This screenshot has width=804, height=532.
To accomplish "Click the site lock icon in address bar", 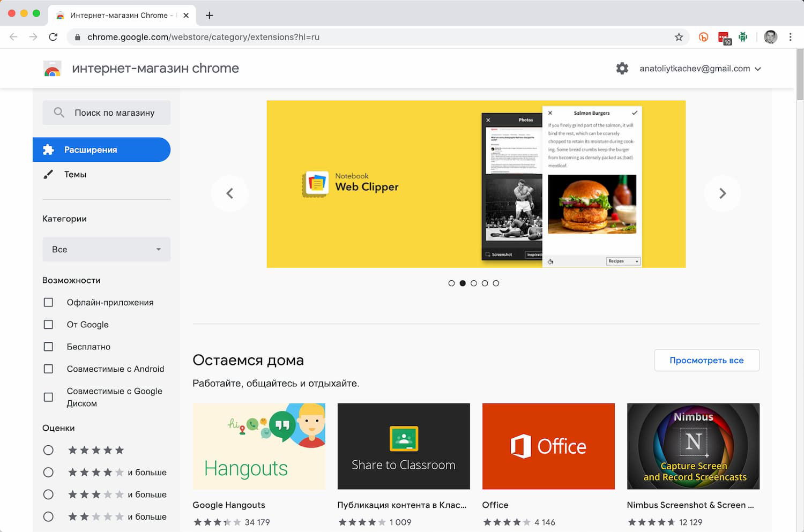I will pyautogui.click(x=77, y=37).
